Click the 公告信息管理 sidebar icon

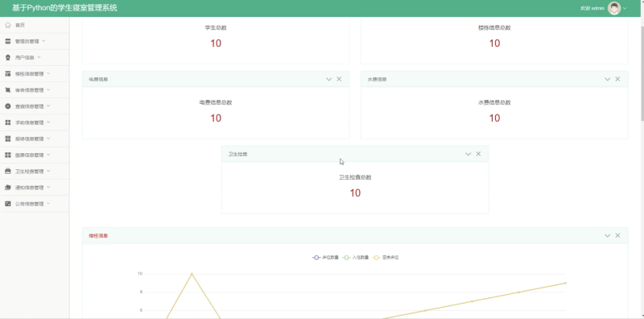[x=8, y=204]
